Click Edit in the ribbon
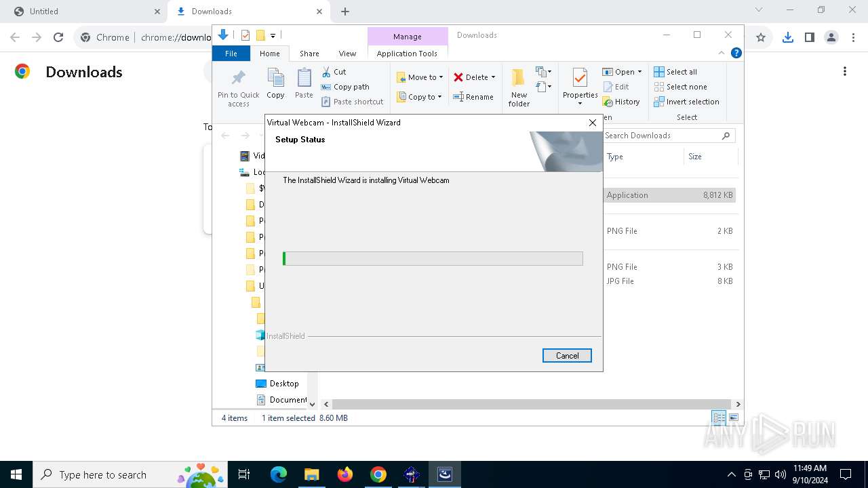Image resolution: width=868 pixels, height=488 pixels. click(x=616, y=87)
